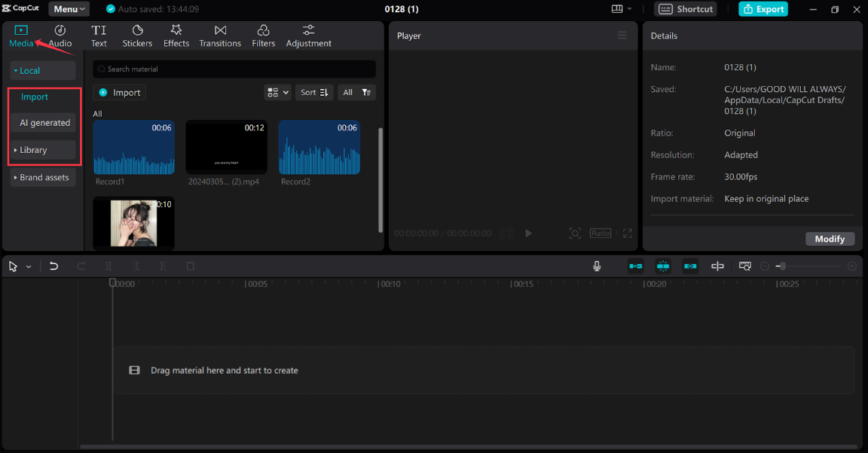Screen dimensions: 868x453
Task: Choose the Select cursor tool
Action: pos(13,266)
